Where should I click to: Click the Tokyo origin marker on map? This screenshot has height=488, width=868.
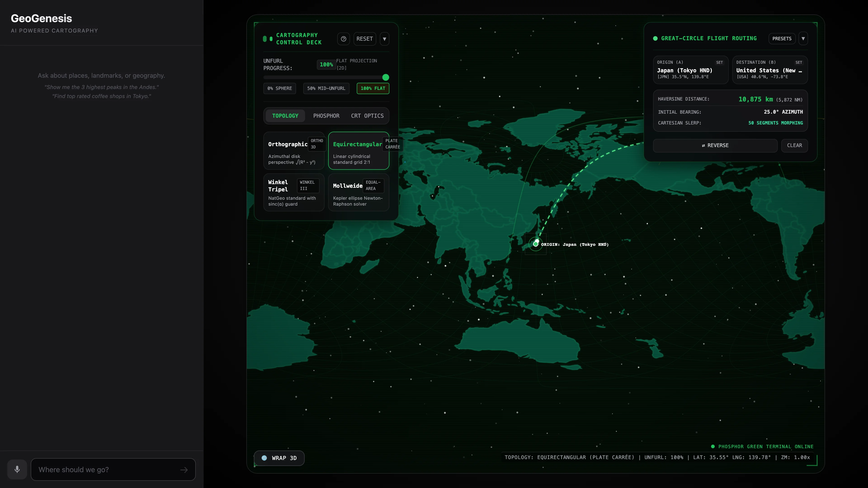click(536, 244)
